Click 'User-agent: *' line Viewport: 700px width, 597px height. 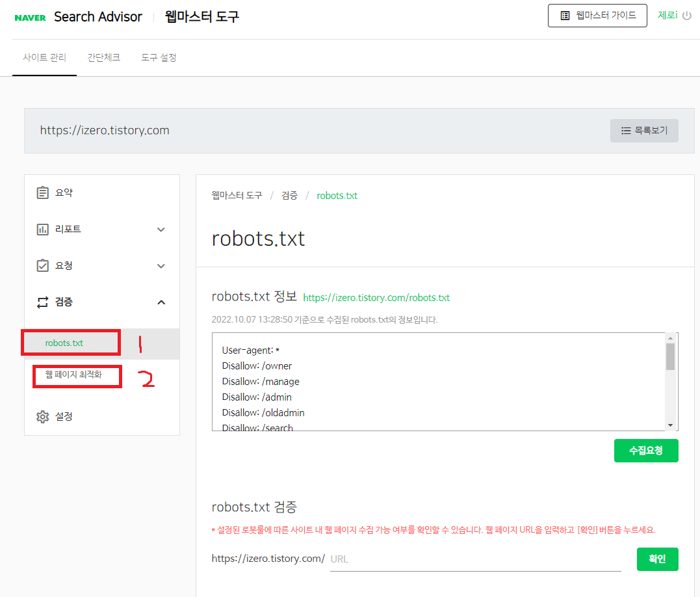tap(251, 351)
